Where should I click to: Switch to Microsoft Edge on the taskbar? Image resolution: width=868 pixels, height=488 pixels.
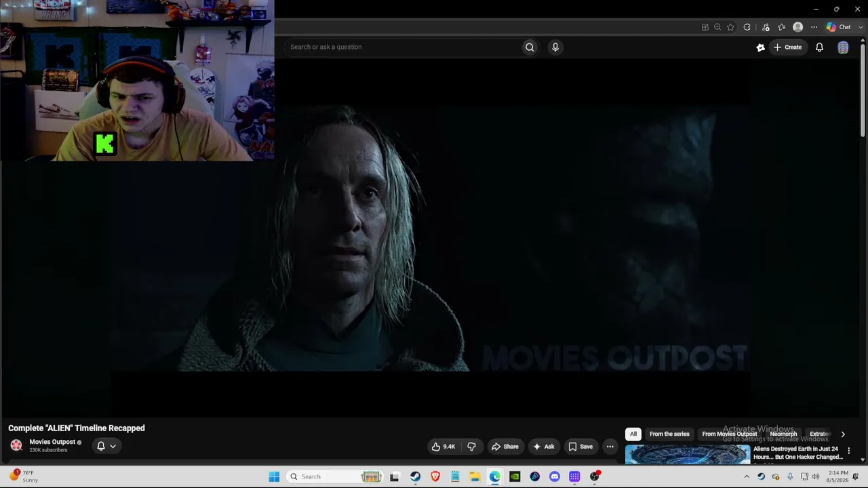pos(495,476)
